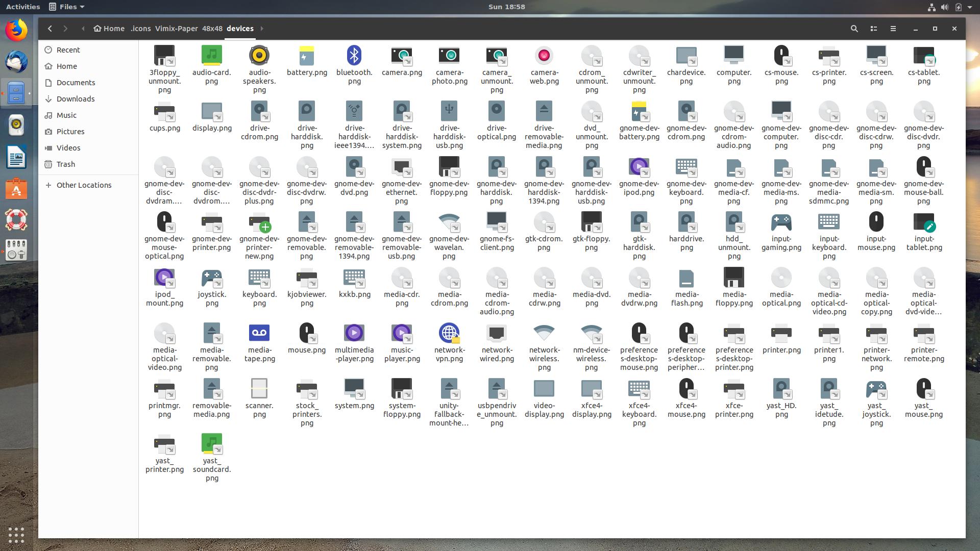The width and height of the screenshot is (980, 551).
Task: Click the search icon in the toolbar
Action: coord(854,29)
